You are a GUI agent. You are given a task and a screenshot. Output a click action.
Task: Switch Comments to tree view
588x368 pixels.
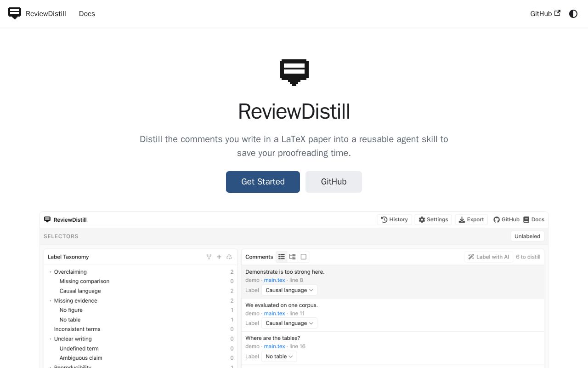292,257
